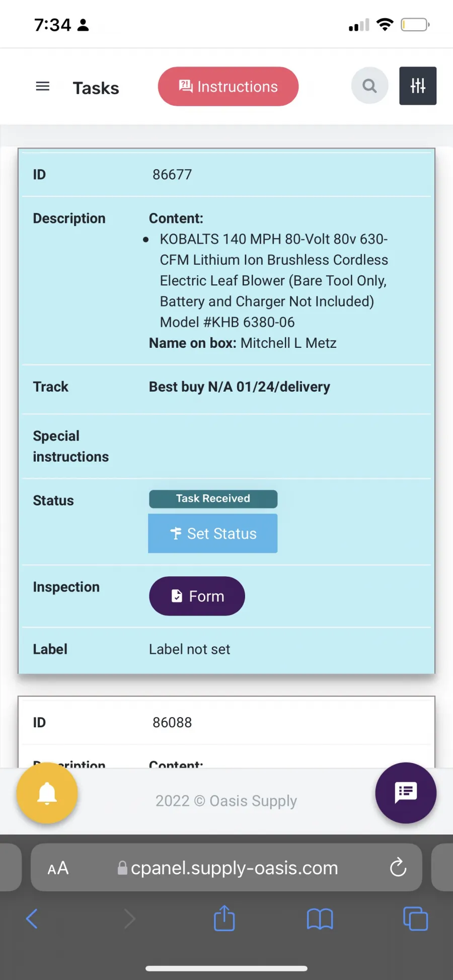This screenshot has height=980, width=453.
Task: Show open Safari tabs overview
Action: click(x=415, y=919)
